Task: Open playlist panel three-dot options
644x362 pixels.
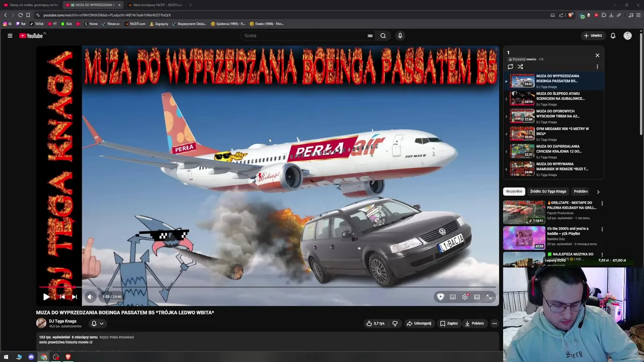Action: [x=597, y=66]
